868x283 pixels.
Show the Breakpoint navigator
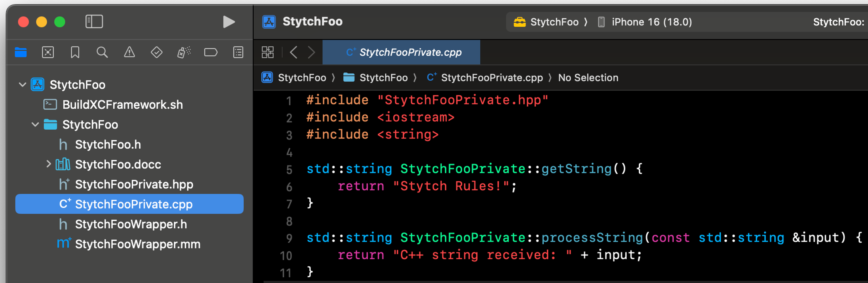tap(211, 52)
